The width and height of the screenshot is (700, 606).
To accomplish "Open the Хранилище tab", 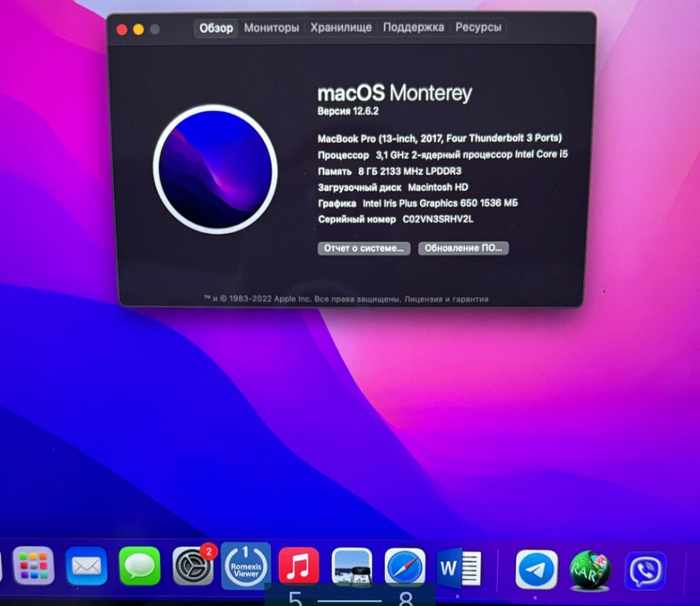I will coord(342,28).
